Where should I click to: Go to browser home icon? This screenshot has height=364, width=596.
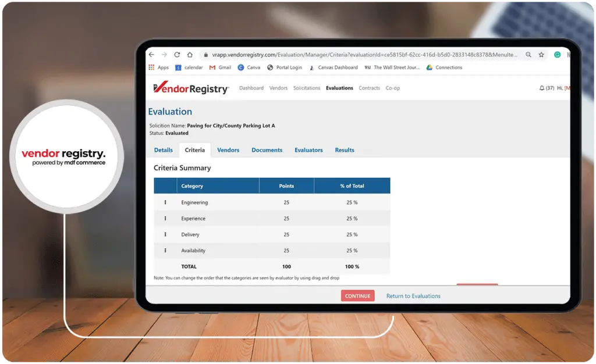pos(190,55)
